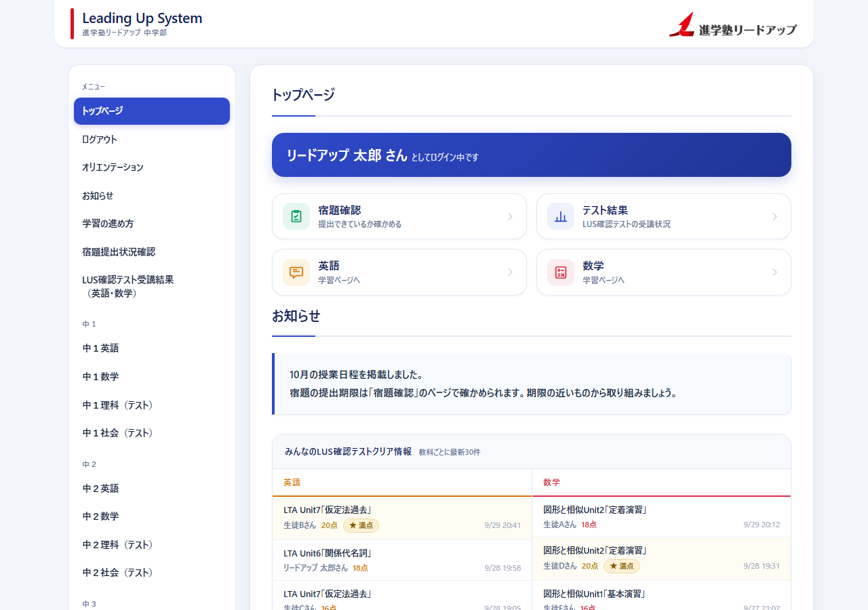Open 中２社会（テスト） in the sidebar
Screen dimensions: 868x610
[x=152, y=573]
